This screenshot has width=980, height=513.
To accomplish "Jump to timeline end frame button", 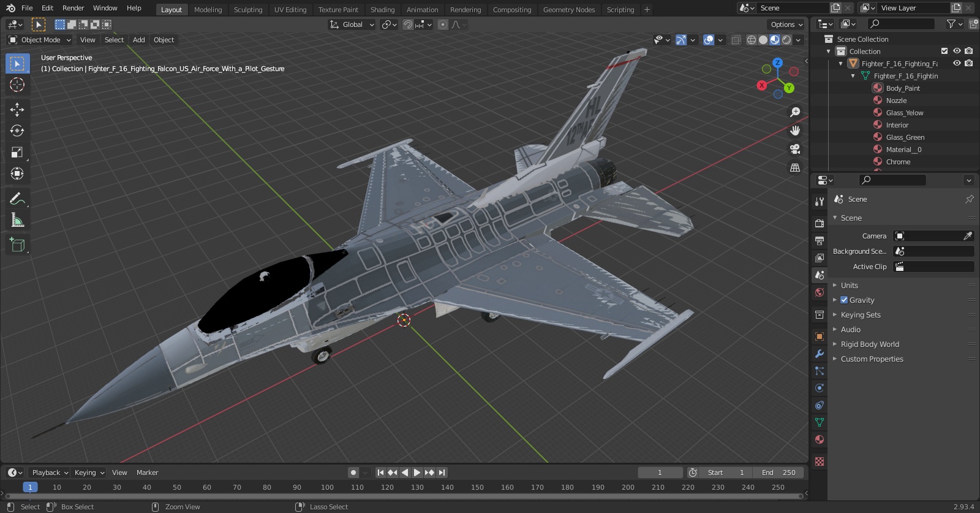I will pyautogui.click(x=442, y=473).
